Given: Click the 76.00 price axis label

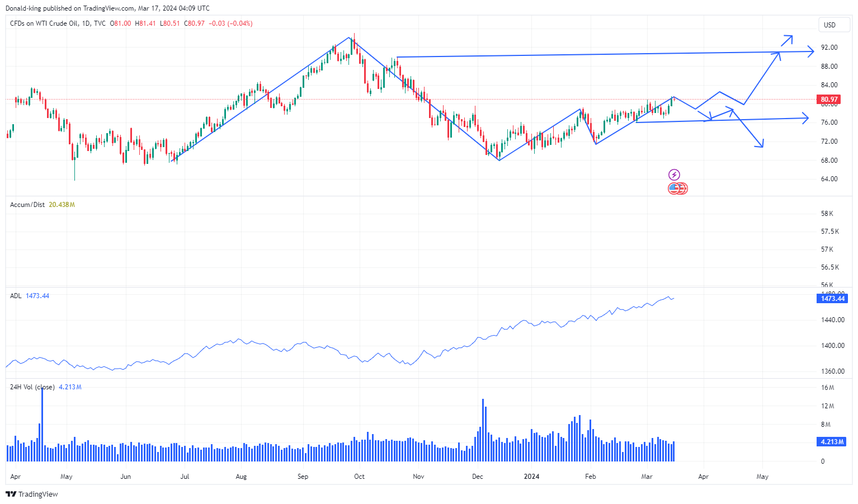Looking at the screenshot, I should pos(829,123).
